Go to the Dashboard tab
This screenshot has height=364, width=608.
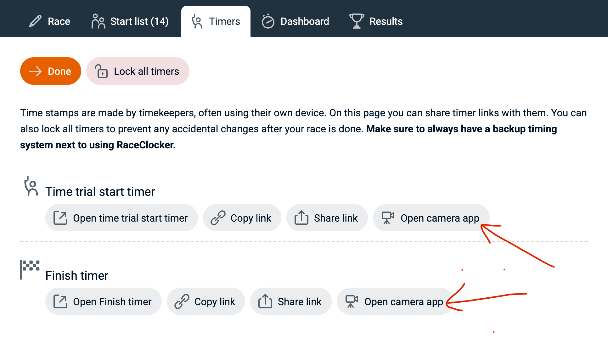[296, 21]
